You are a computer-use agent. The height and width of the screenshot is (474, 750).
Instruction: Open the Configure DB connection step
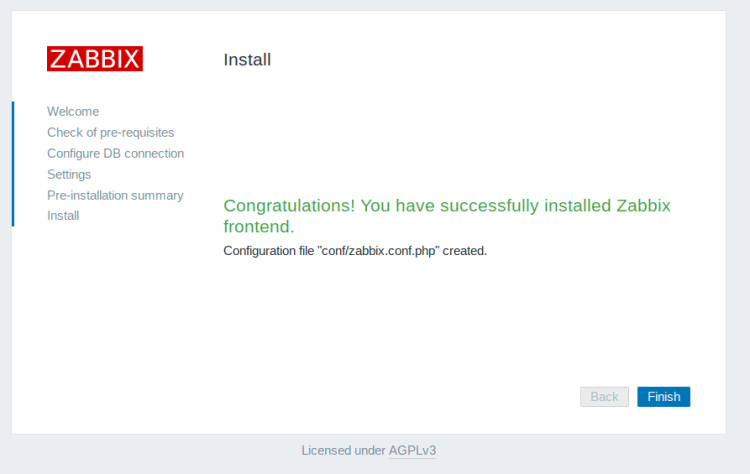(x=115, y=153)
